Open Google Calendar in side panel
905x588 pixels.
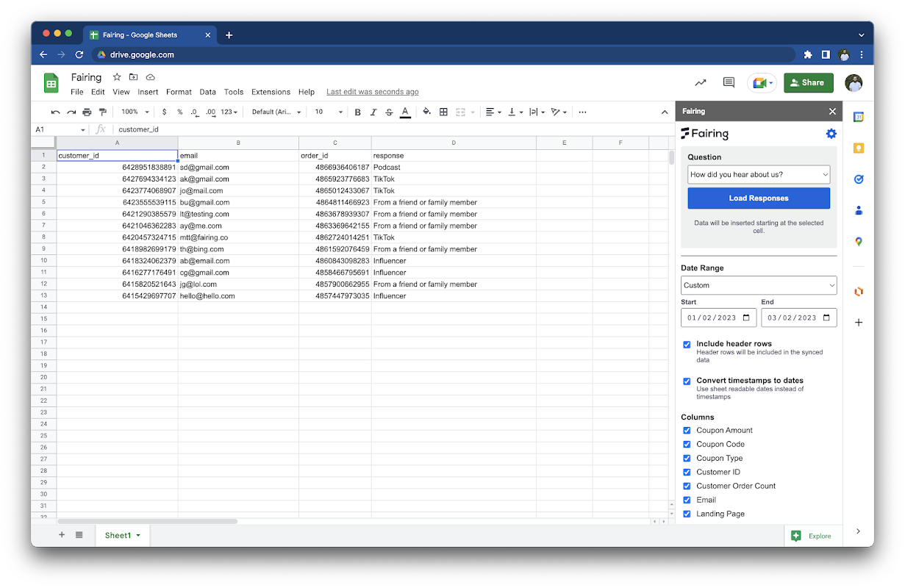[x=858, y=118]
